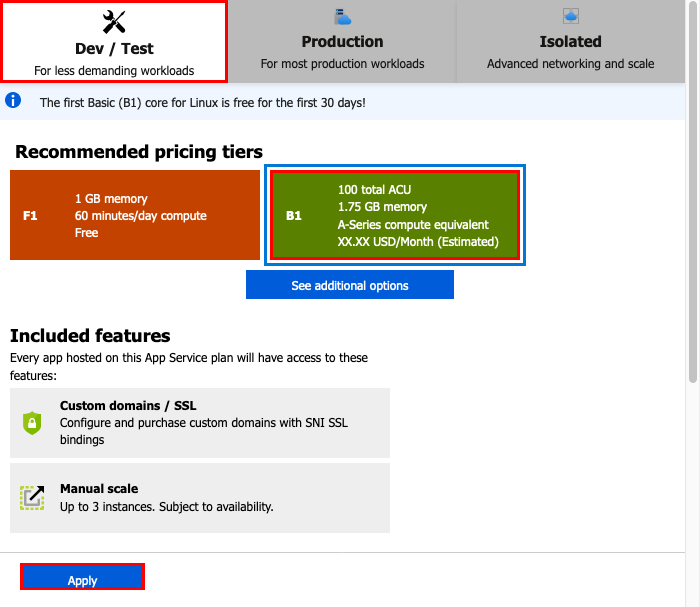Click the Manual scale arrow icon

point(32,497)
